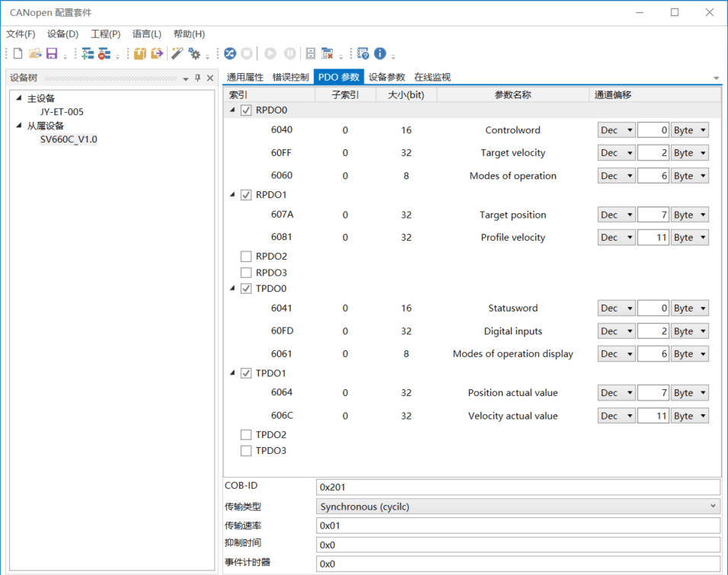Enable the RPDO3 checkbox
The image size is (728, 575).
(x=246, y=273)
